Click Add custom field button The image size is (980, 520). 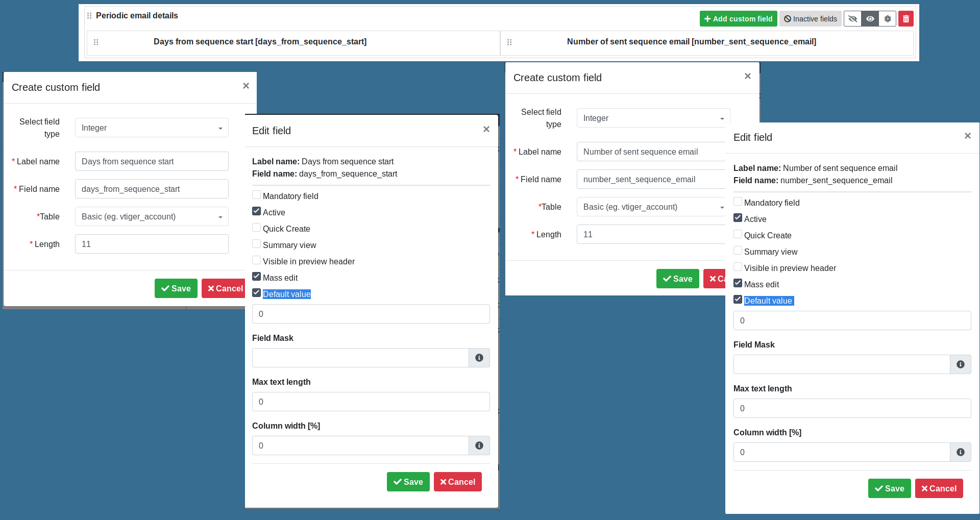[738, 19]
